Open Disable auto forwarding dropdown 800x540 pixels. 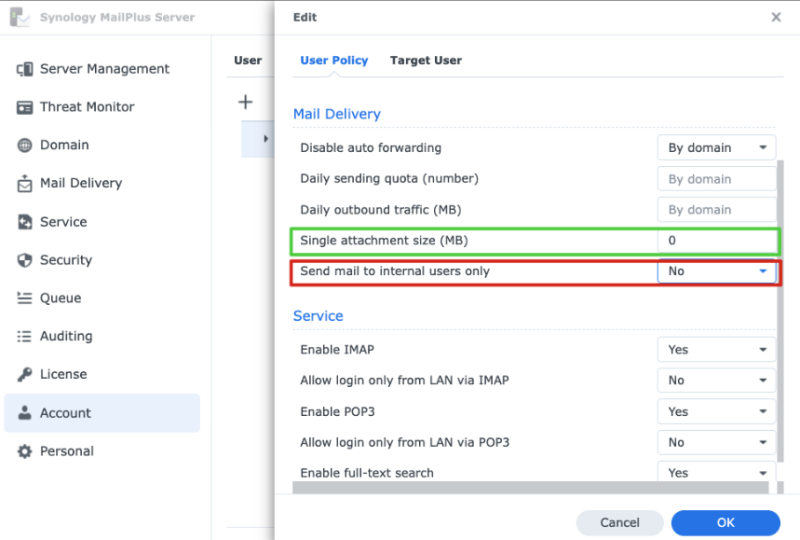pos(716,148)
